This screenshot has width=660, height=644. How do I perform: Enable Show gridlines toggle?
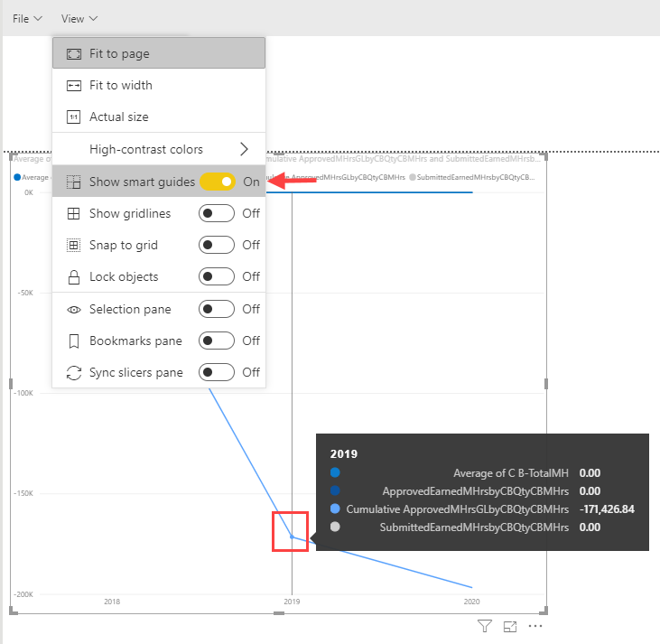(x=217, y=213)
